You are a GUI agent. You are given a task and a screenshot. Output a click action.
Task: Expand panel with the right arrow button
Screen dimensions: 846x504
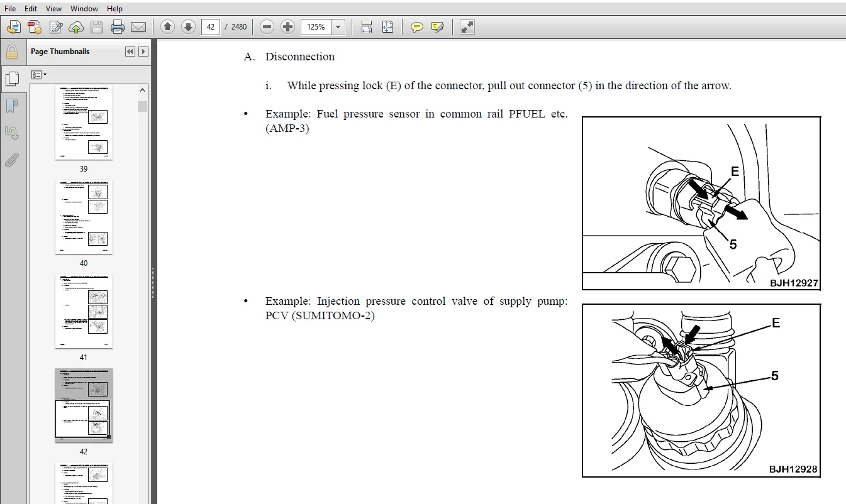click(143, 52)
